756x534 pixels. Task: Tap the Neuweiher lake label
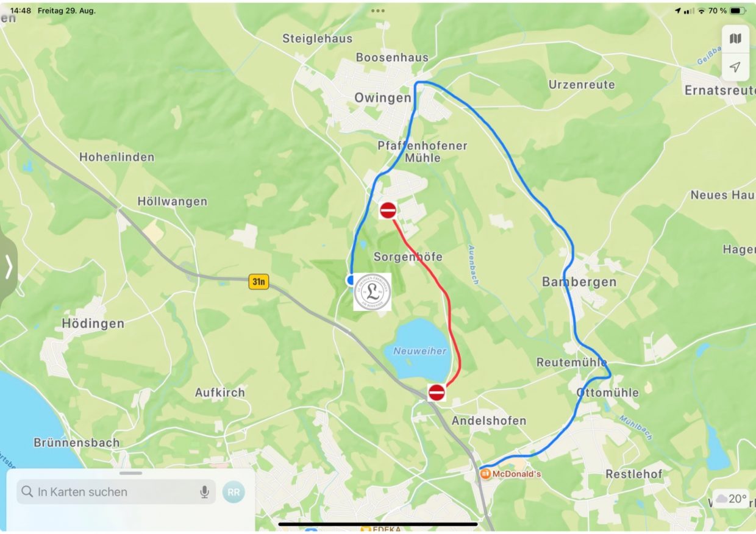419,351
